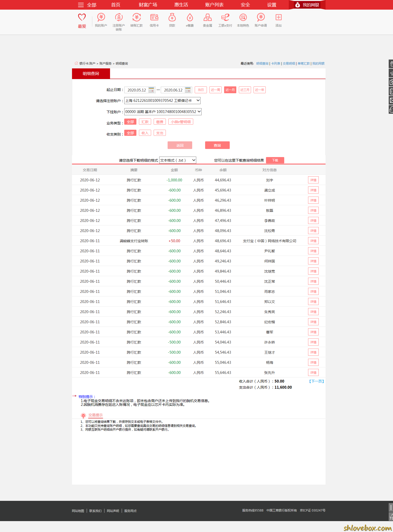
Task: Select the 当日 date range option
Action: point(201,90)
